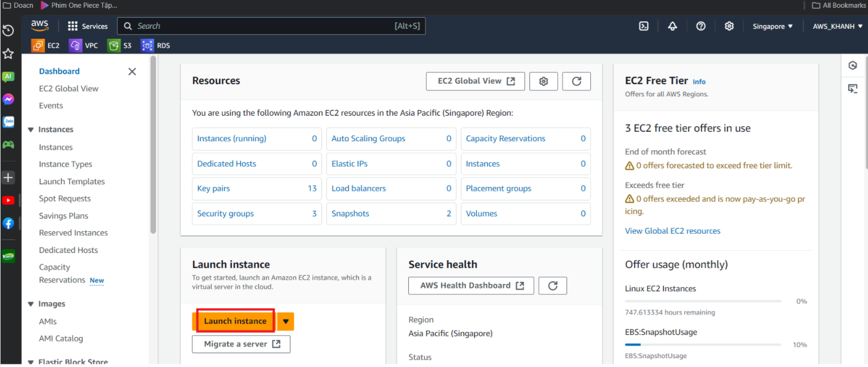Screen dimensions: 868x367
Task: Open Instance Types in sidebar
Action: 65,164
